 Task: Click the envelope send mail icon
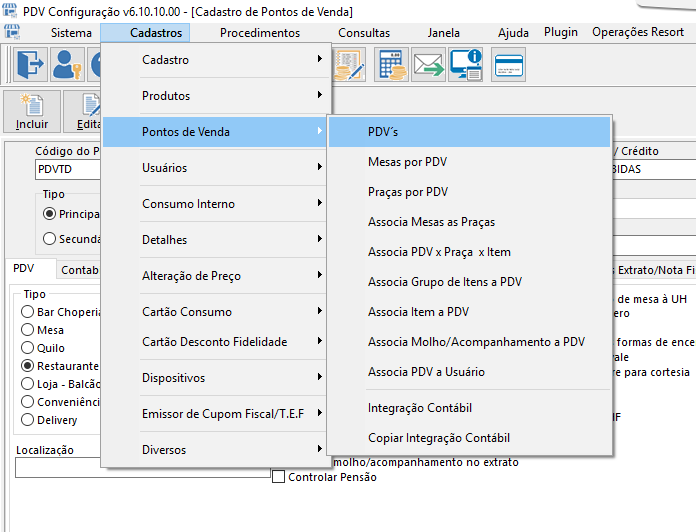coord(428,65)
